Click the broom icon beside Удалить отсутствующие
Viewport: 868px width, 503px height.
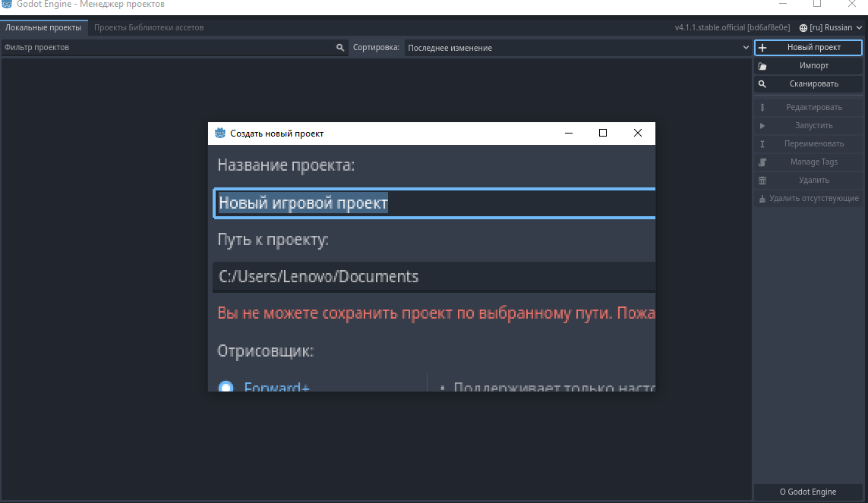click(762, 199)
